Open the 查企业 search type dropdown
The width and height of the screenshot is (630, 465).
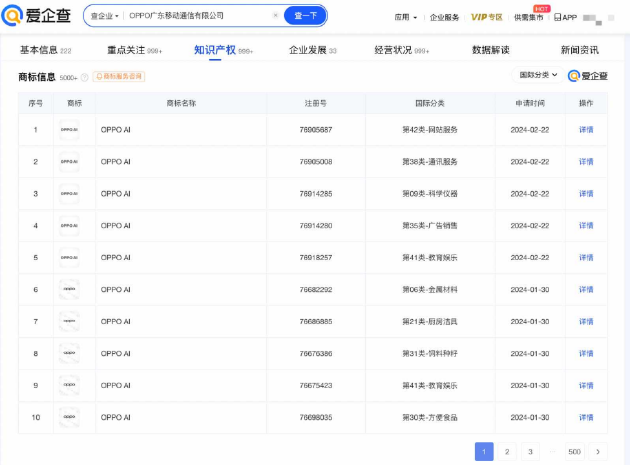tap(104, 16)
